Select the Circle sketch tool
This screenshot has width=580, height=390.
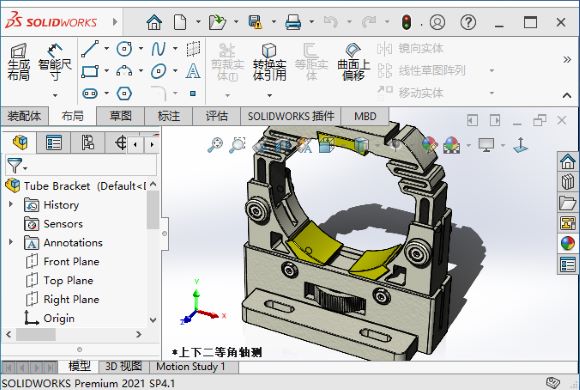click(124, 48)
